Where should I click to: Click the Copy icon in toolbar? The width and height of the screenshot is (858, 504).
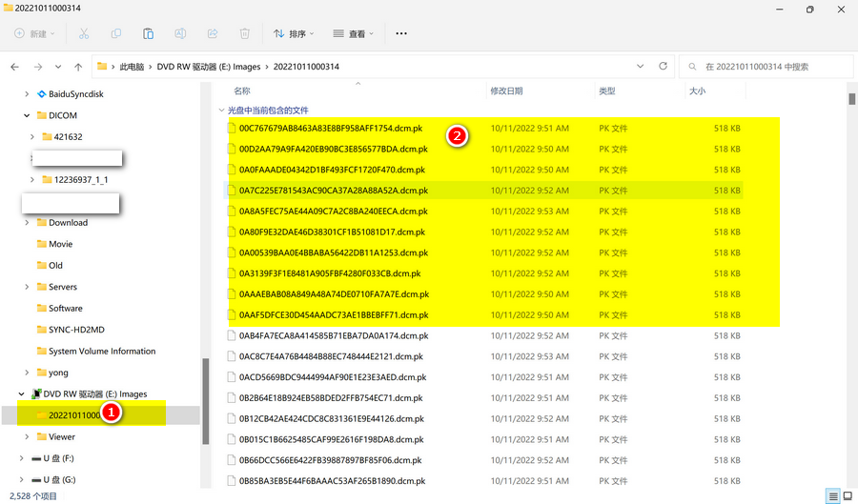coord(116,34)
